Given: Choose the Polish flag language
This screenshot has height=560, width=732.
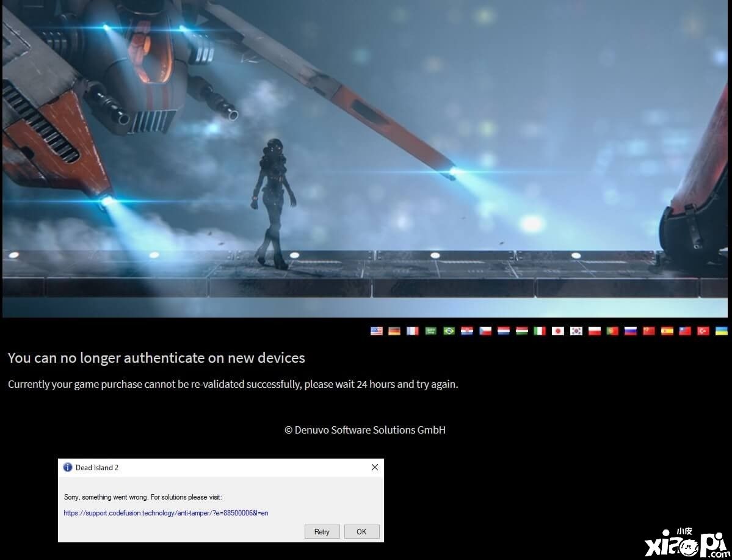Looking at the screenshot, I should tap(594, 330).
